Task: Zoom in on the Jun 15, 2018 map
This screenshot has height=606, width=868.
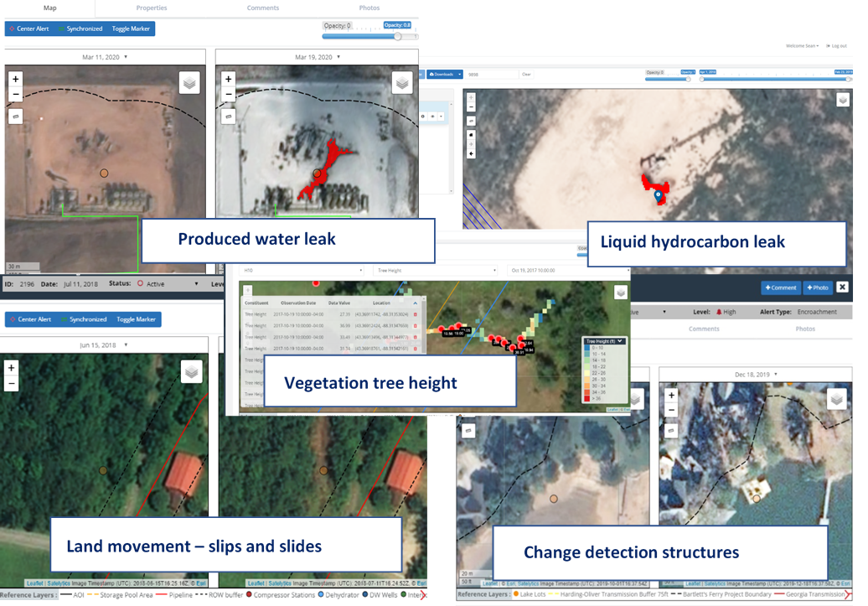Action: 11,368
